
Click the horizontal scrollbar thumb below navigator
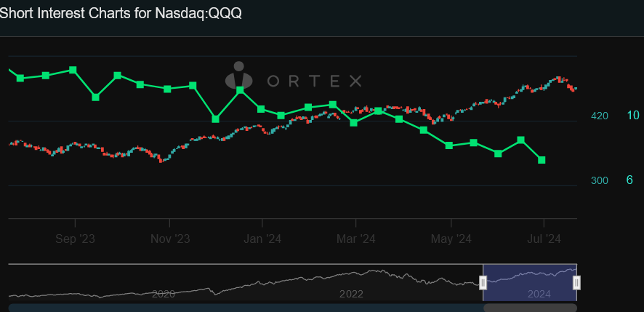pyautogui.click(x=530, y=308)
